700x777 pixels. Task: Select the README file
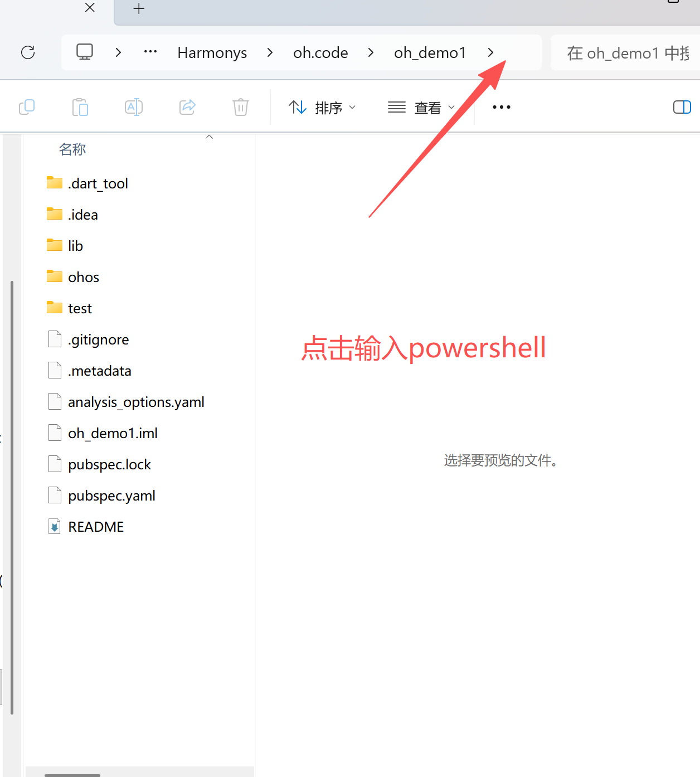click(x=96, y=527)
